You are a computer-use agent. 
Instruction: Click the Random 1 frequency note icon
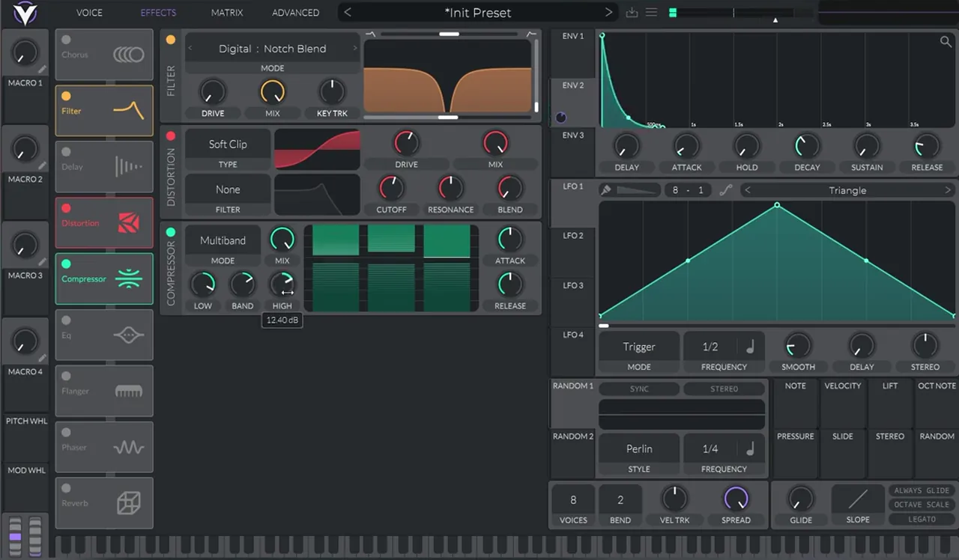click(x=750, y=448)
